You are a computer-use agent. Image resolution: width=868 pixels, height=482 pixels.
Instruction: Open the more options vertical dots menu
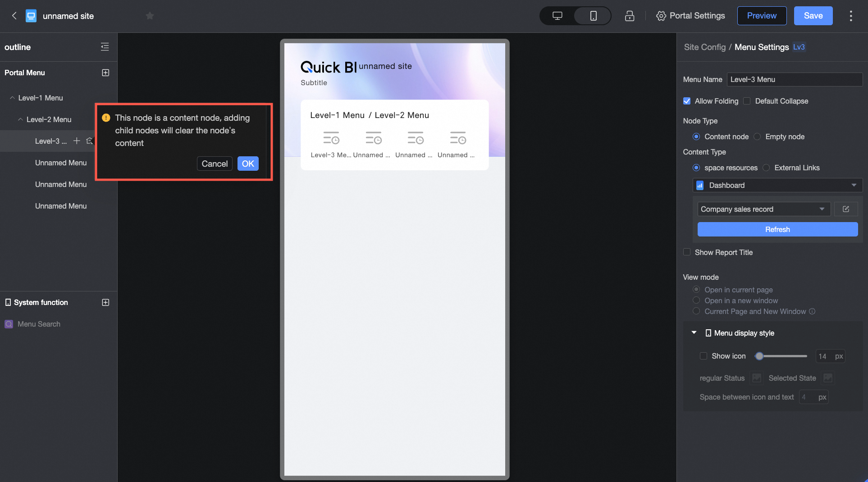point(851,16)
